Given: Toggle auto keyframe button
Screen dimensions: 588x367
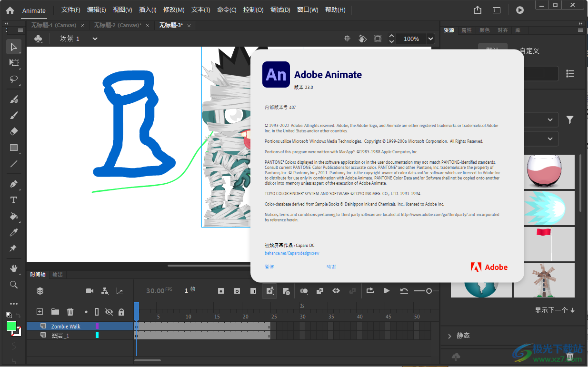Looking at the screenshot, I should [x=269, y=291].
